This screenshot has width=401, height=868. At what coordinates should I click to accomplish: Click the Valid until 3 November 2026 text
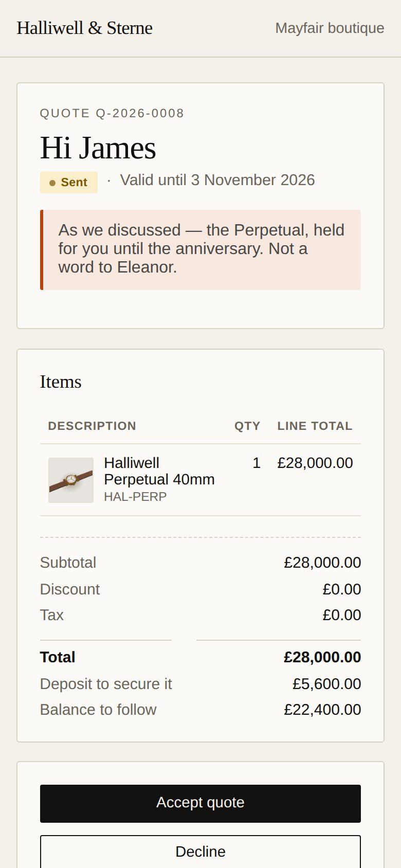pos(217,180)
